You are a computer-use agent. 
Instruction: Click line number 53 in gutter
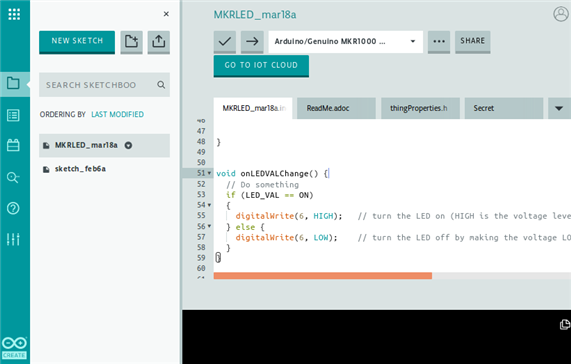(x=201, y=195)
